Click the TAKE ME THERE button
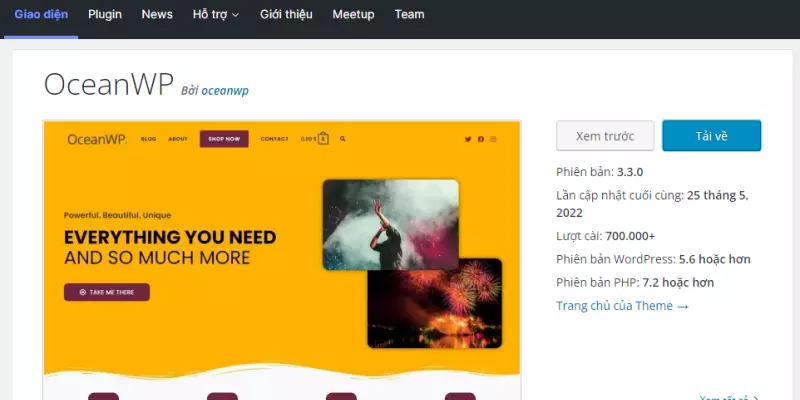Image resolution: width=800 pixels, height=400 pixels. pyautogui.click(x=107, y=292)
